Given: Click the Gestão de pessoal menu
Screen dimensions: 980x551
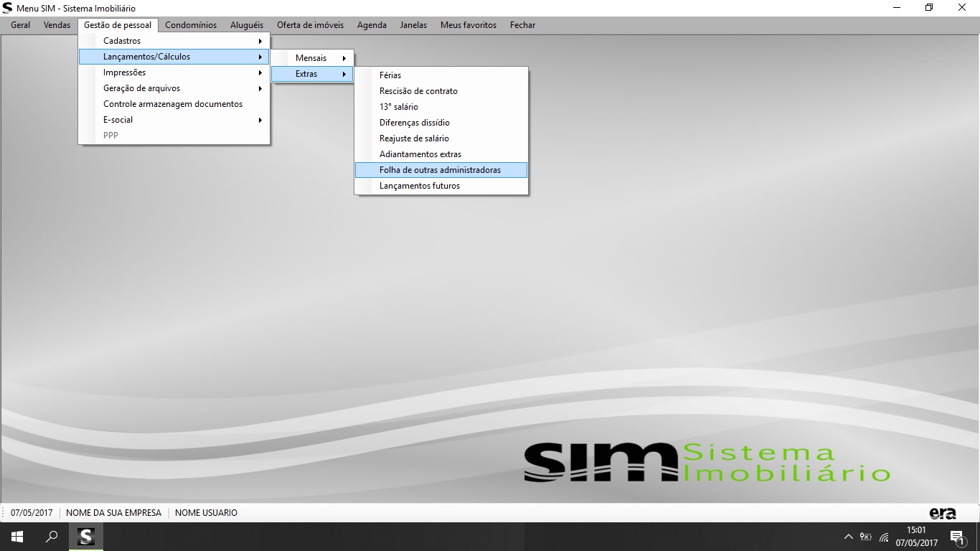Looking at the screenshot, I should 118,25.
